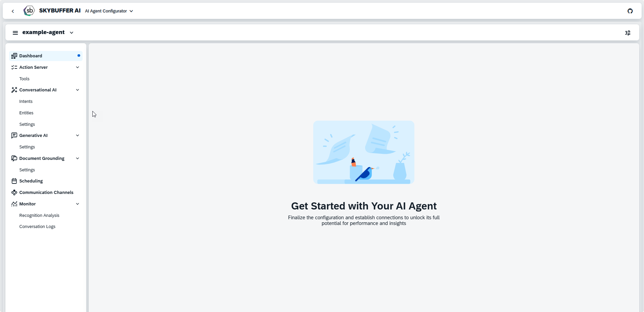Click the Dashboard icon in the sidebar
Viewport: 644px width, 312px height.
pyautogui.click(x=14, y=56)
